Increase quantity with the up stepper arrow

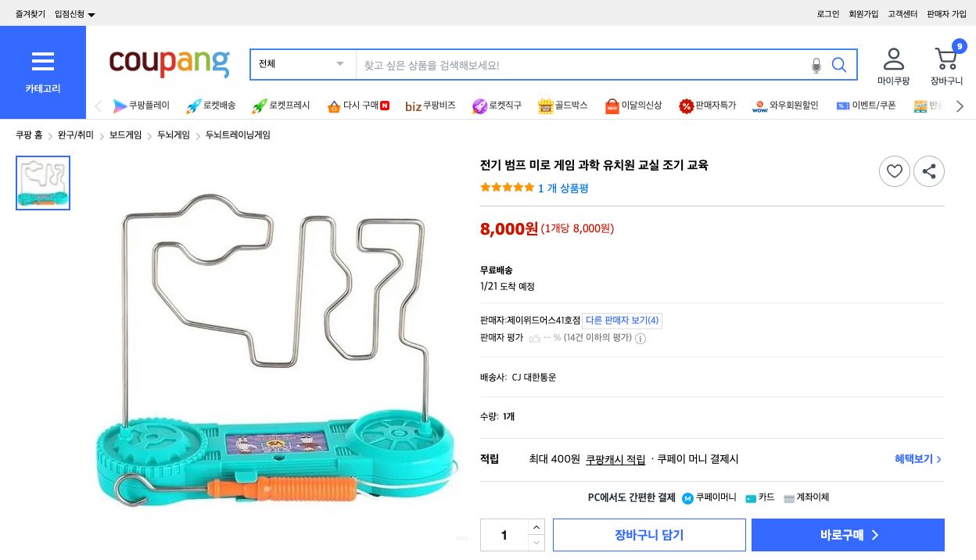click(x=536, y=526)
